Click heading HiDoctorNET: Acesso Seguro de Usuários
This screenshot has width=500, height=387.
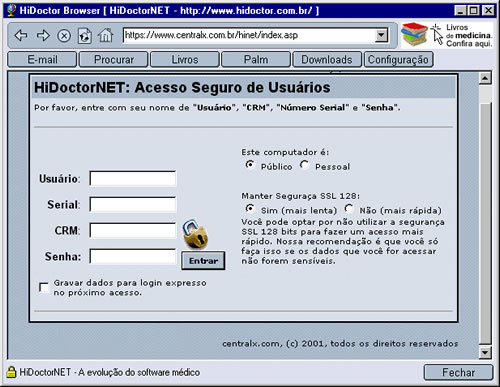(x=182, y=88)
